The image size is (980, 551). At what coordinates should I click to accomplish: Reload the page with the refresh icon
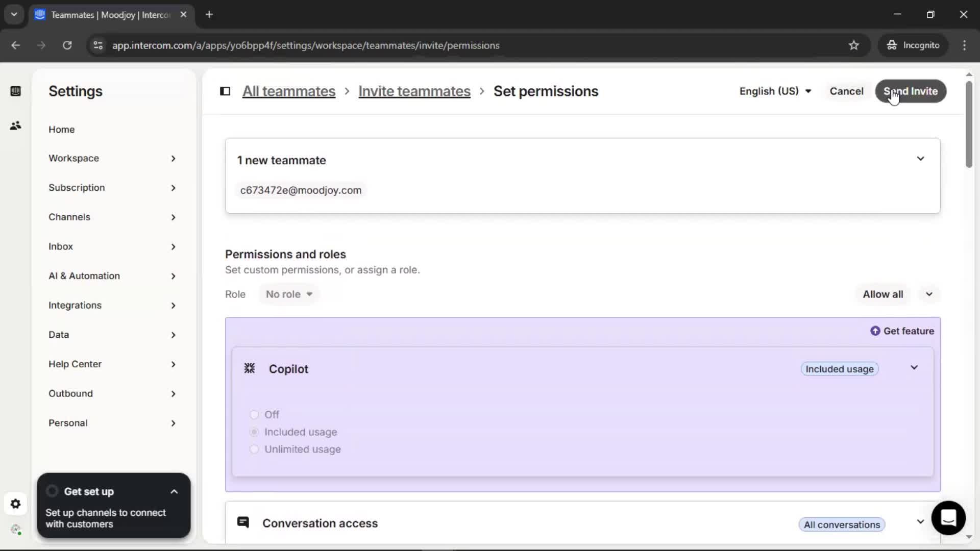[67, 45]
